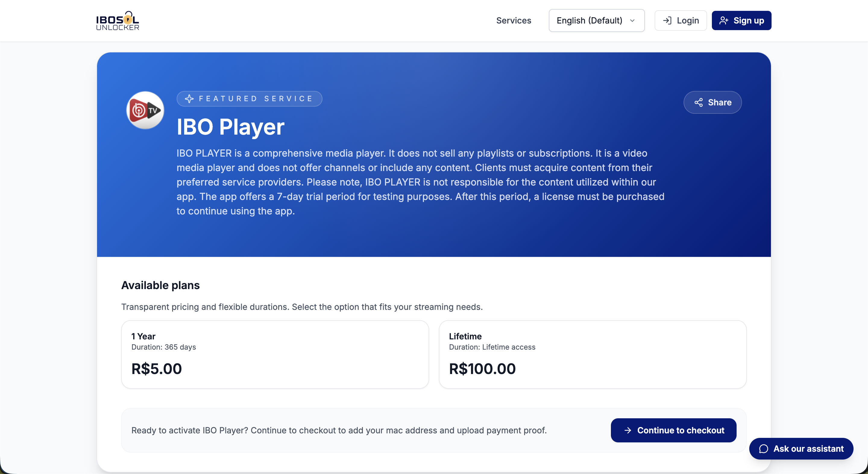Click the chat bubble assistant icon
Viewport: 868px width, 474px height.
tap(763, 449)
